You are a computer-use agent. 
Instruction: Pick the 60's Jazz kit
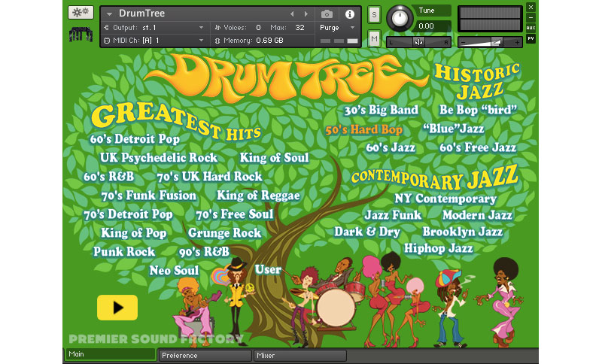point(391,147)
